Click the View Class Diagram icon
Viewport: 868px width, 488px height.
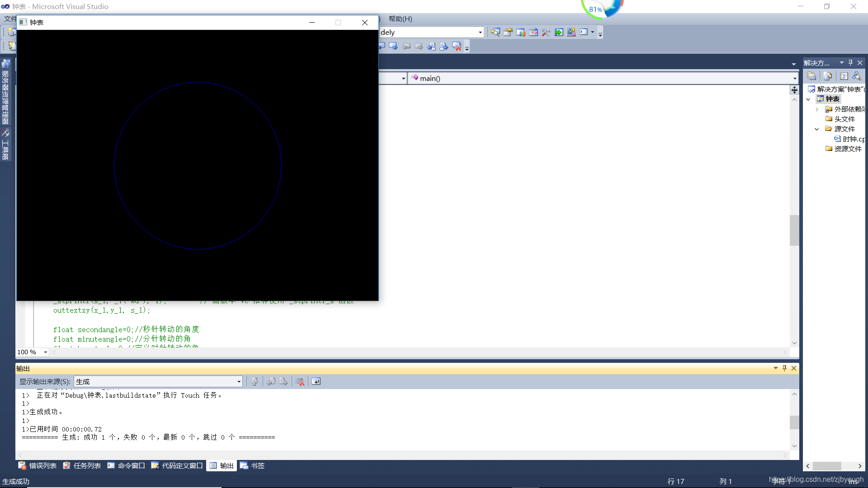(x=856, y=76)
